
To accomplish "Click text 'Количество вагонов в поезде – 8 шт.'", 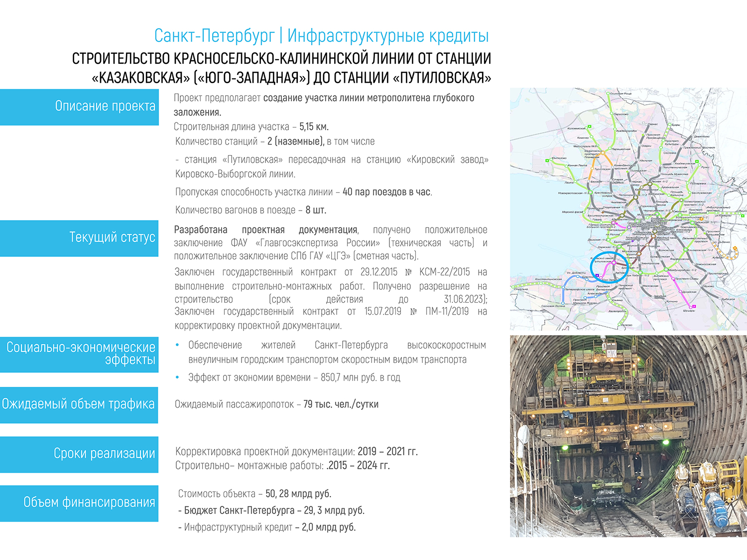I will tap(251, 210).
